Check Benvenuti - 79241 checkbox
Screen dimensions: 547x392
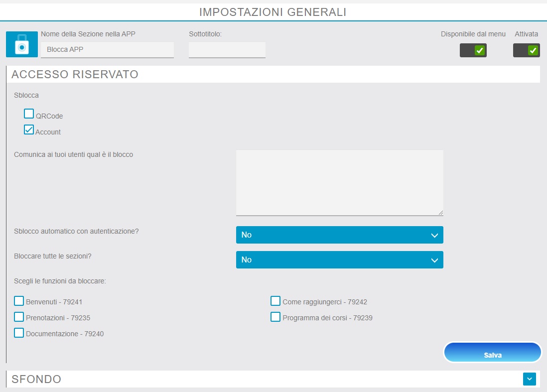click(x=19, y=301)
